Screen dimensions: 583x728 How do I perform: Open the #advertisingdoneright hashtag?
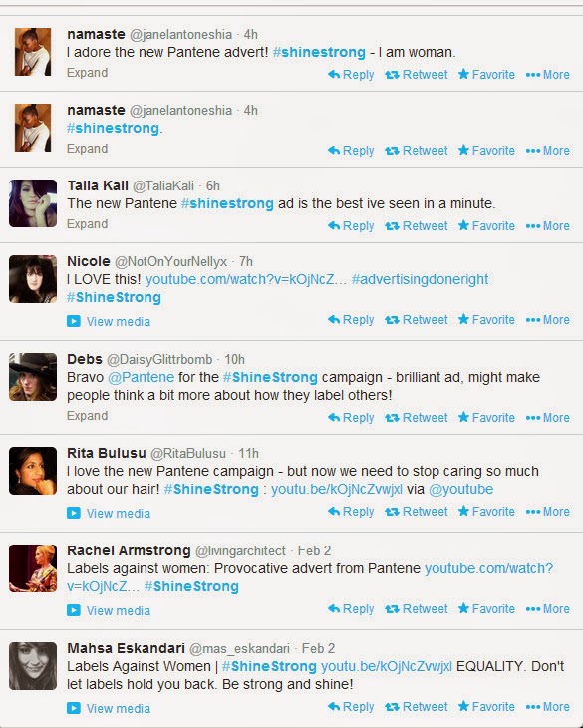(420, 279)
